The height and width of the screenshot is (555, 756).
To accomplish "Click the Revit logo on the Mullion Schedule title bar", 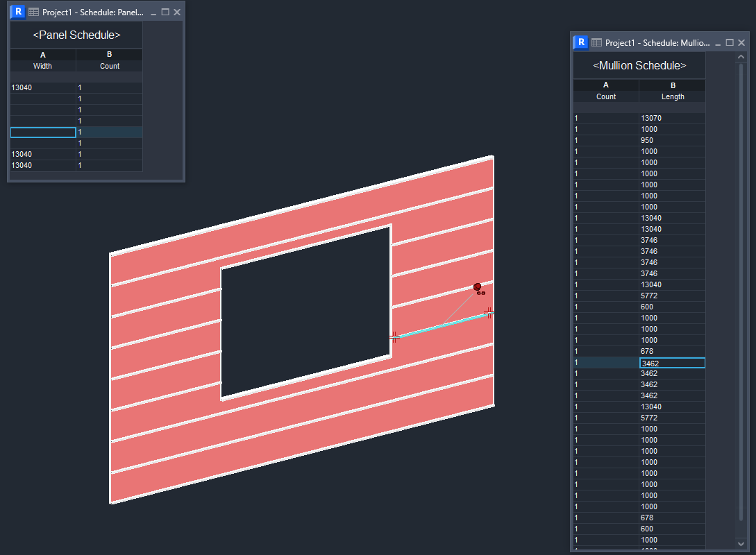I will pyautogui.click(x=580, y=42).
